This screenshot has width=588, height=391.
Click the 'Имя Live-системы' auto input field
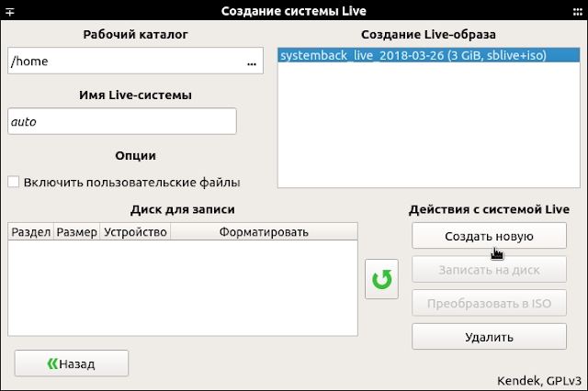point(122,121)
